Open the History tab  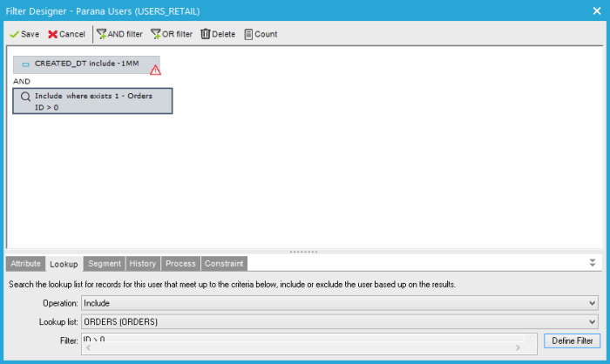point(143,263)
